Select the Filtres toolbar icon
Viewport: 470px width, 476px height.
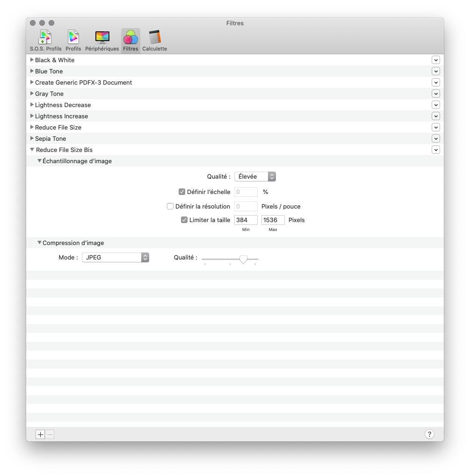pos(130,41)
